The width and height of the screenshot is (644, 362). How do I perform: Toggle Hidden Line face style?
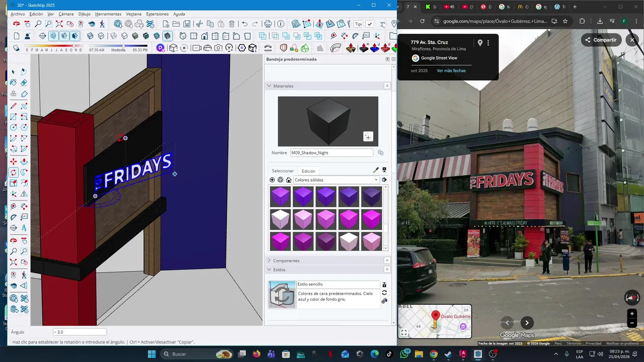click(x=124, y=36)
